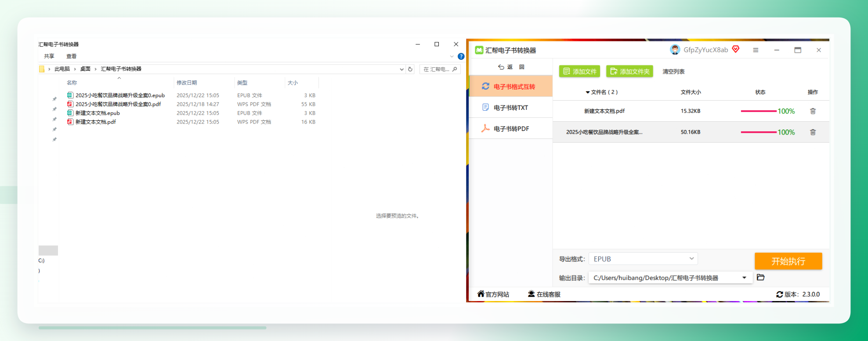Expand the Explorer ribbon chevron

tap(452, 56)
